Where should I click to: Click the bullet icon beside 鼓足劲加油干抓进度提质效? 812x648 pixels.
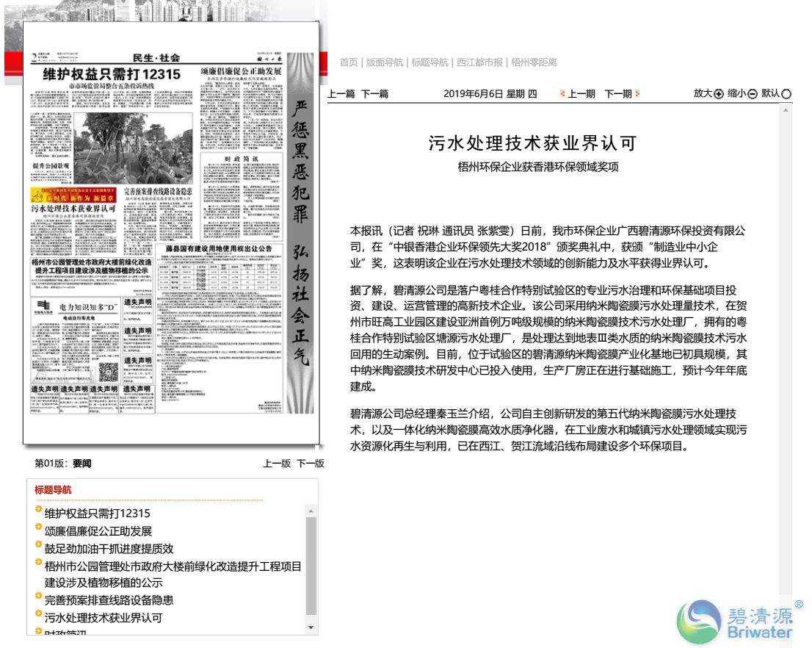[38, 544]
